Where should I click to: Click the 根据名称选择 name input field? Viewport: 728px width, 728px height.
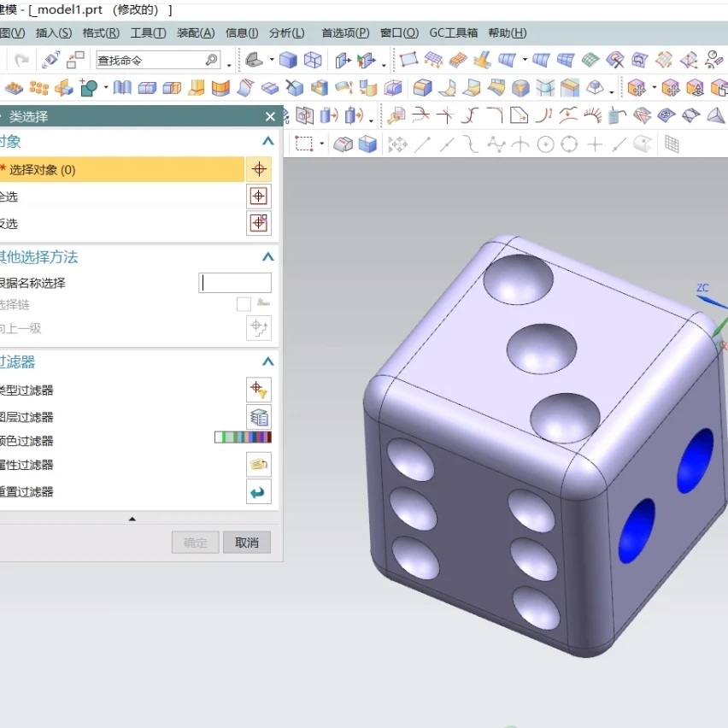(x=235, y=283)
